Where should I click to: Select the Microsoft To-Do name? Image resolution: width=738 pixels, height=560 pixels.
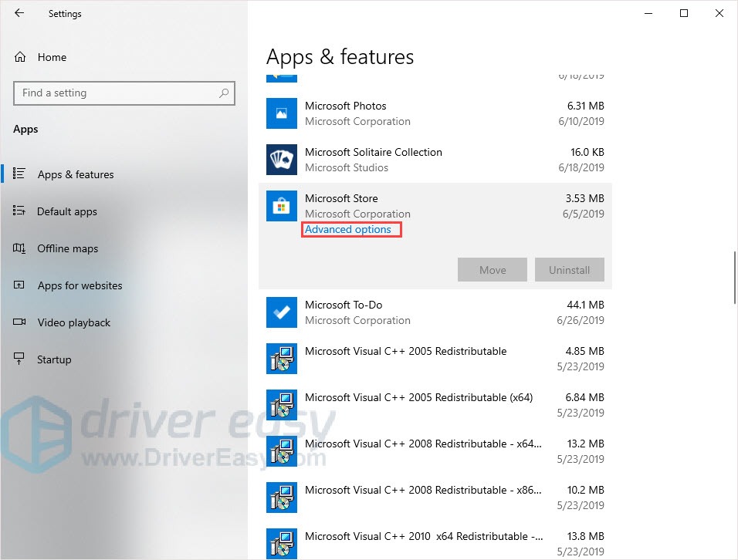344,305
